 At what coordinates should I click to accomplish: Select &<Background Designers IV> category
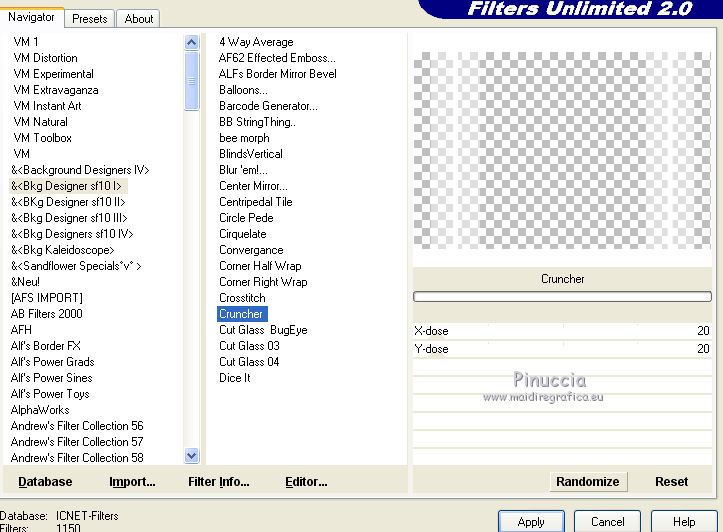80,170
